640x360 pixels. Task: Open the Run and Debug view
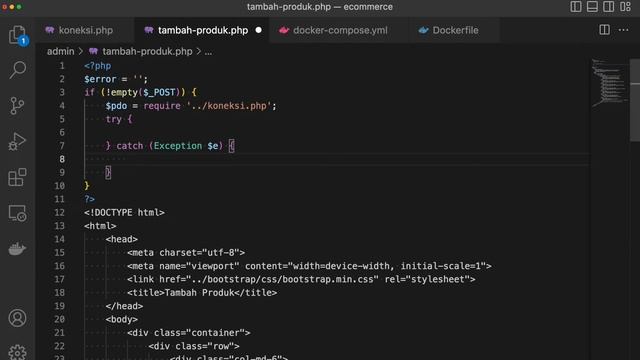(17, 142)
